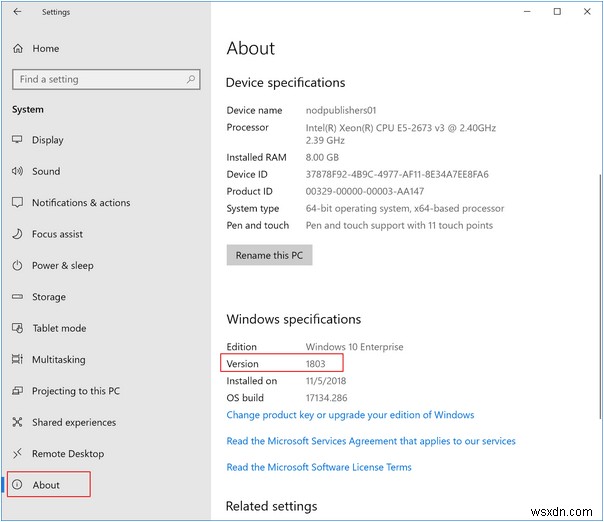Open the Microsoft Software License Terms
The image size is (604, 522).
[x=319, y=467]
